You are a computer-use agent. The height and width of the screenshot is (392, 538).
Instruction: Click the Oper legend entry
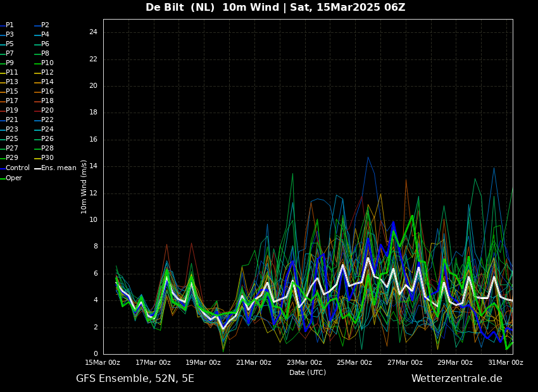[14, 178]
